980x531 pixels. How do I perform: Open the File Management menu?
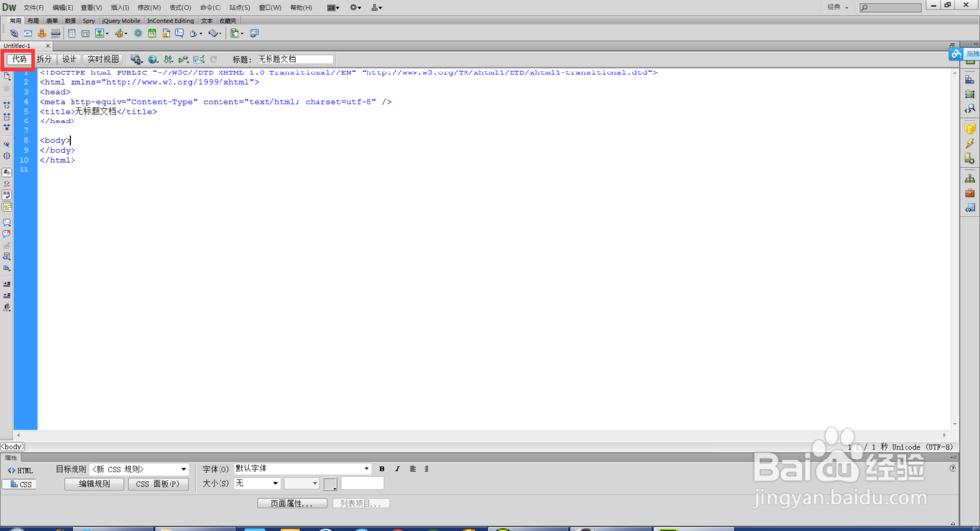(169, 59)
